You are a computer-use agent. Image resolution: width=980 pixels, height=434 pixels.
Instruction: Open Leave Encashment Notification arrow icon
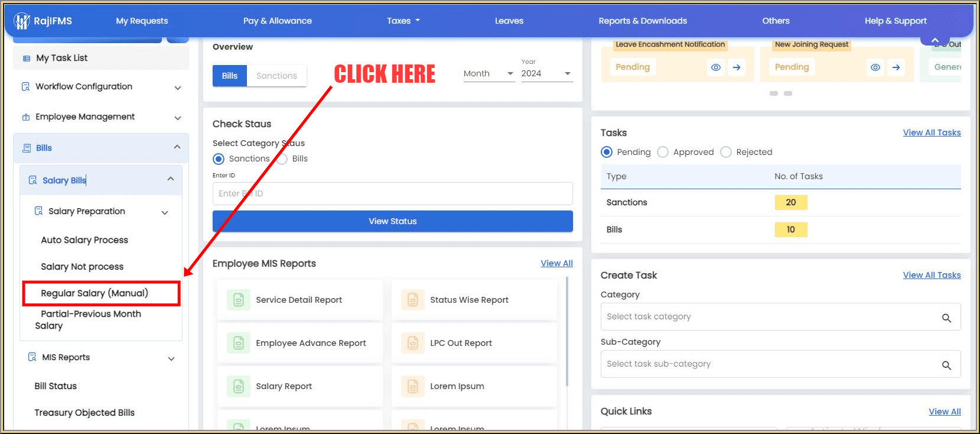tap(737, 67)
